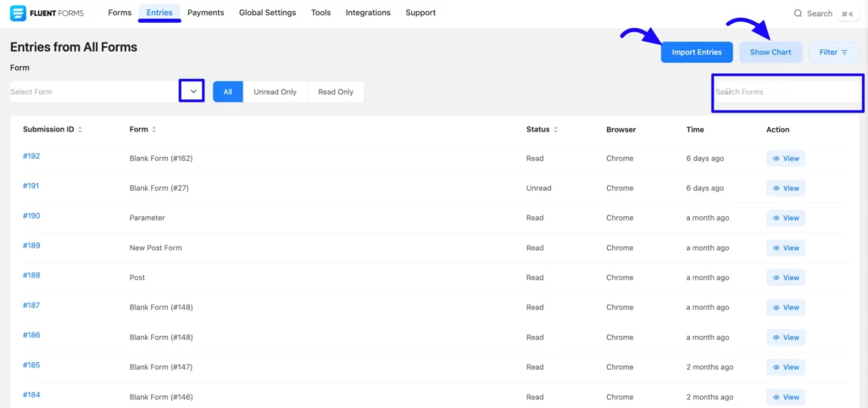
Task: Click the Blank Form (#147) cell
Action: click(x=161, y=367)
